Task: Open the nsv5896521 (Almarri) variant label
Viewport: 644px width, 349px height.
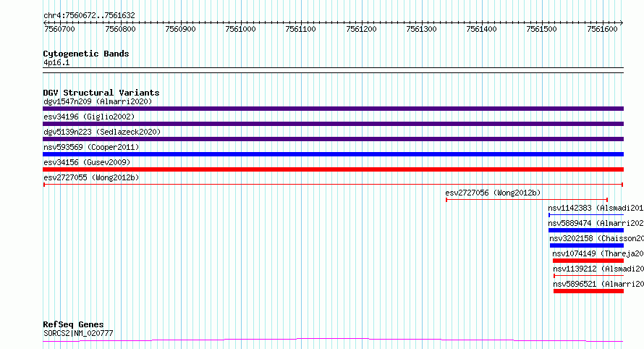Action: tap(598, 284)
